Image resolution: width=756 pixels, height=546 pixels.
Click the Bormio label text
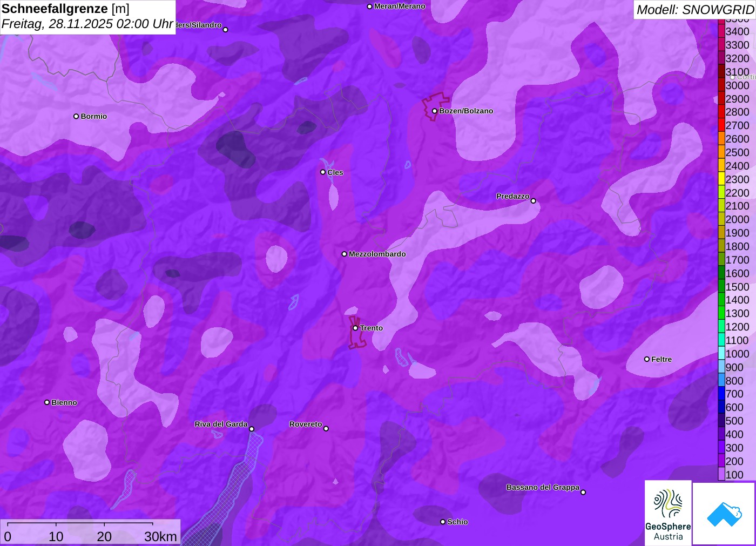[94, 116]
